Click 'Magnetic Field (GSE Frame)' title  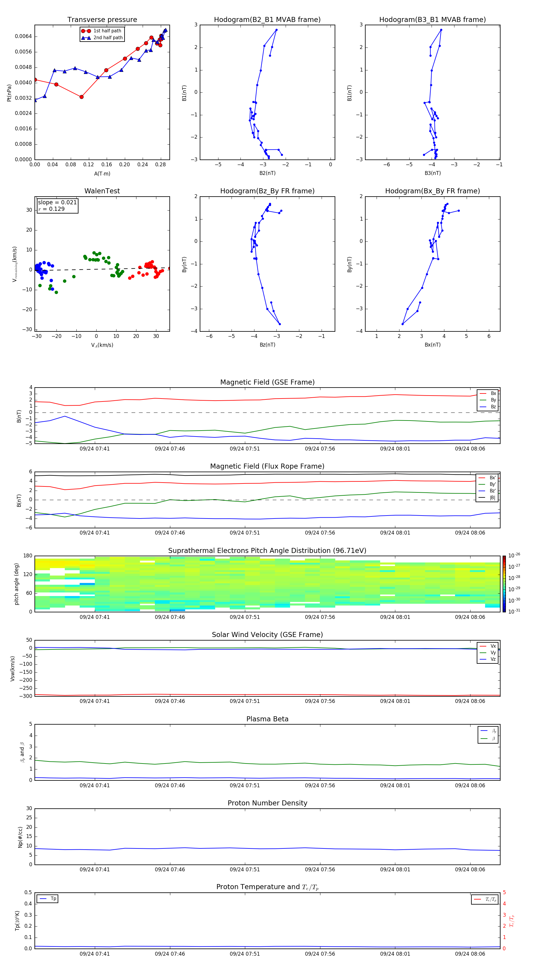[x=267, y=382]
